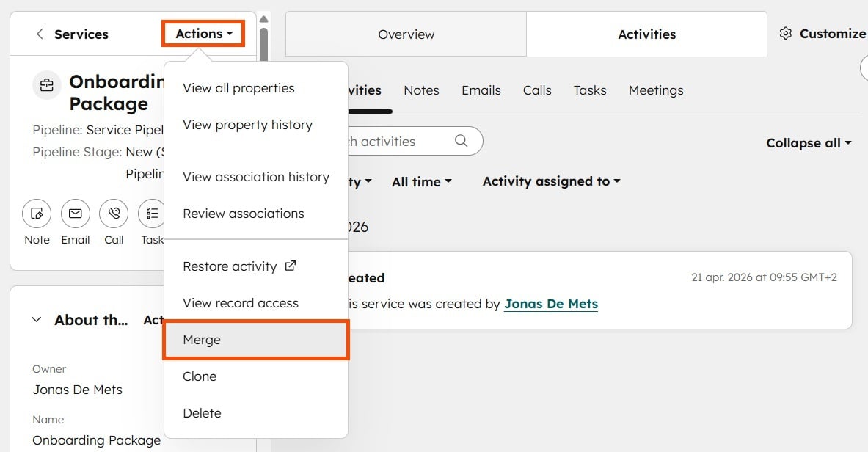The width and height of the screenshot is (868, 452).
Task: Select the Note icon to create a note
Action: tap(36, 214)
